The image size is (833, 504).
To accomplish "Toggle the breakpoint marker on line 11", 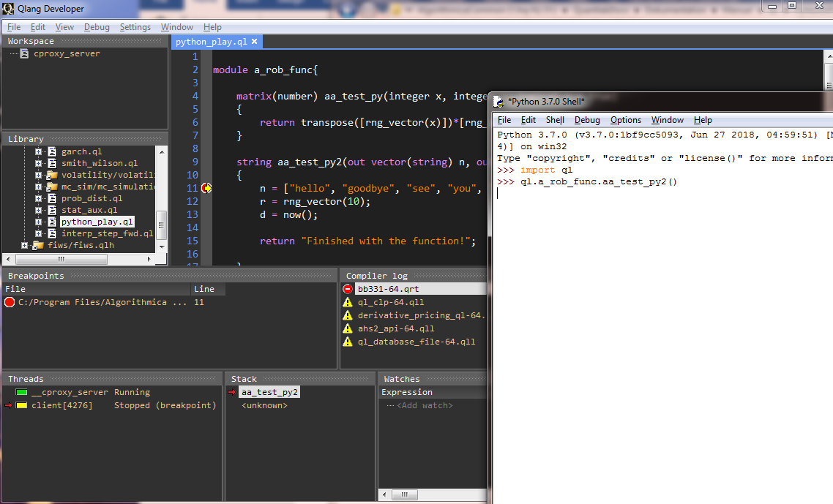I will click(206, 188).
